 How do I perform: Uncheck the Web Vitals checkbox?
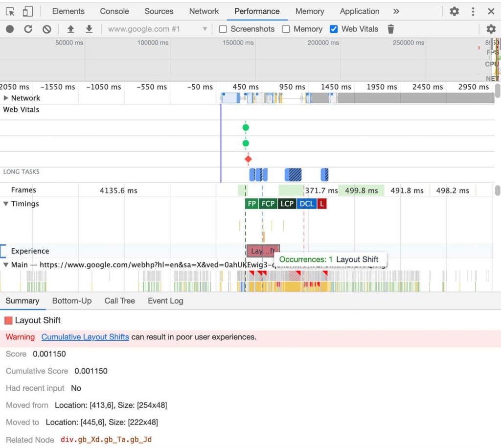(334, 29)
